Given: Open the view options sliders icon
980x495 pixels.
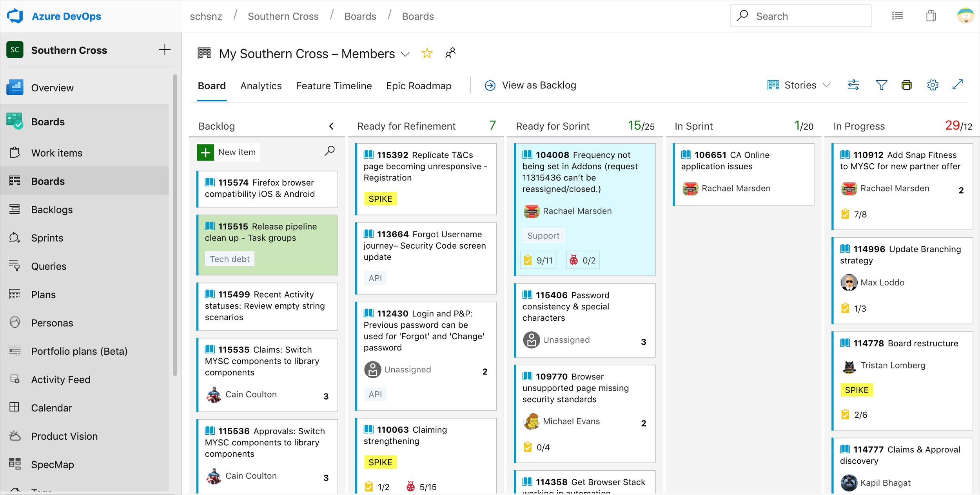Looking at the screenshot, I should [853, 85].
